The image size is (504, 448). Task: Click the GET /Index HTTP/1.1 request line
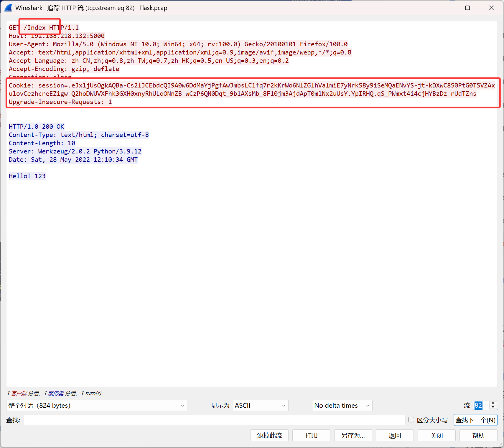44,28
